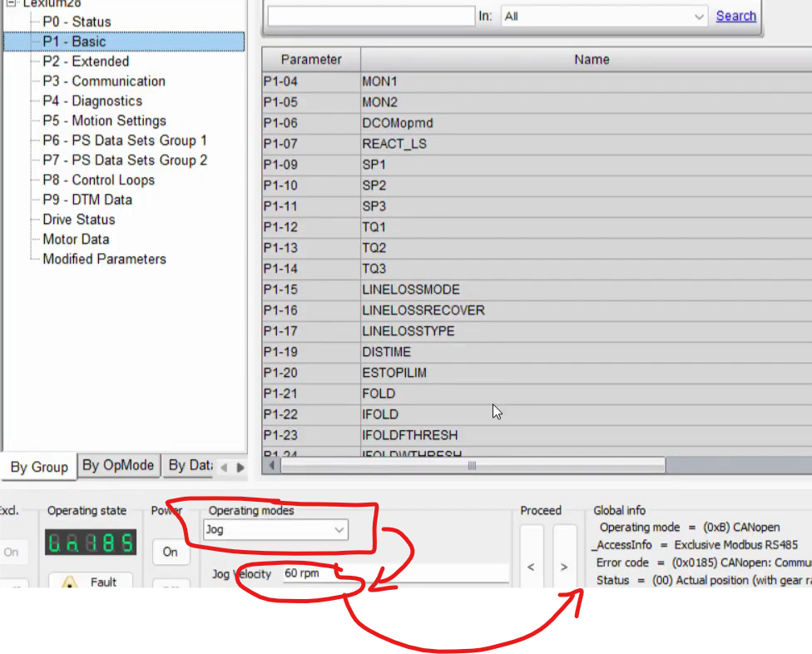812x654 pixels.
Task: Collapse the Lexium28 tree node
Action: [10, 3]
